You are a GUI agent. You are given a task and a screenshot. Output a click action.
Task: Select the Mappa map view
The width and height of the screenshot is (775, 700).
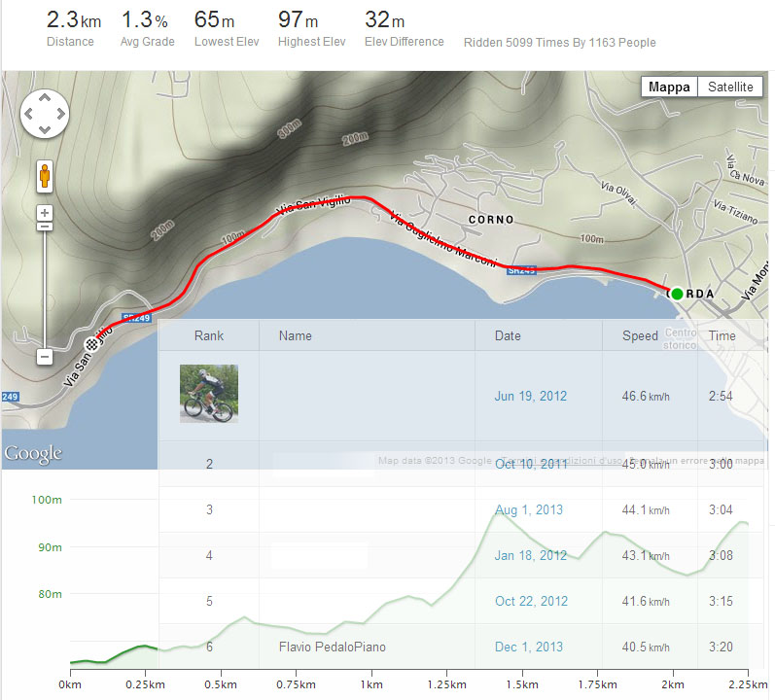[x=669, y=87]
